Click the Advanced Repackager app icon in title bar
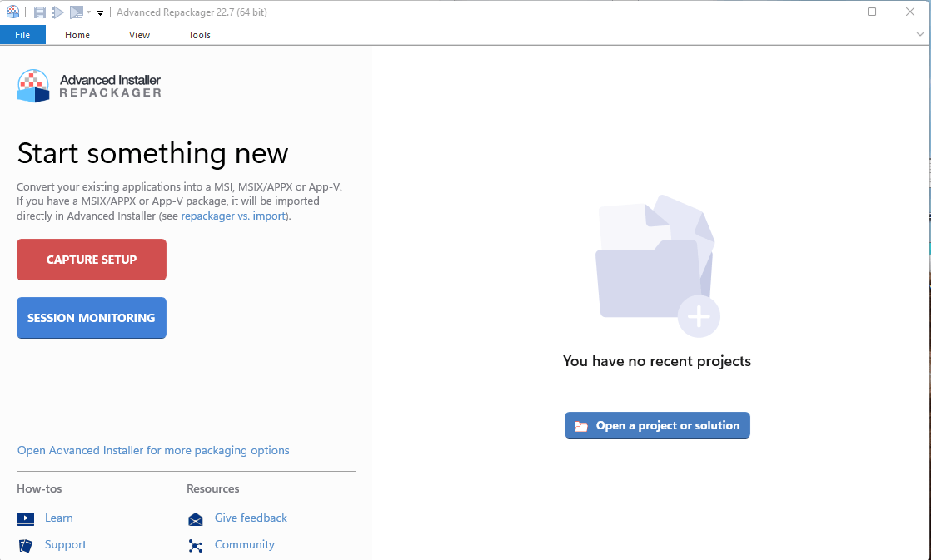This screenshot has height=560, width=931. point(12,12)
